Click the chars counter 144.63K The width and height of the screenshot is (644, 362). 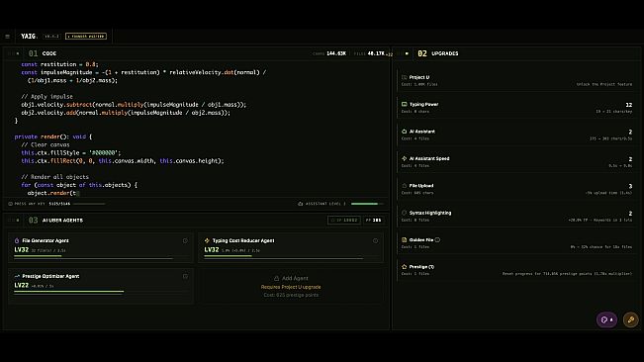(329, 53)
